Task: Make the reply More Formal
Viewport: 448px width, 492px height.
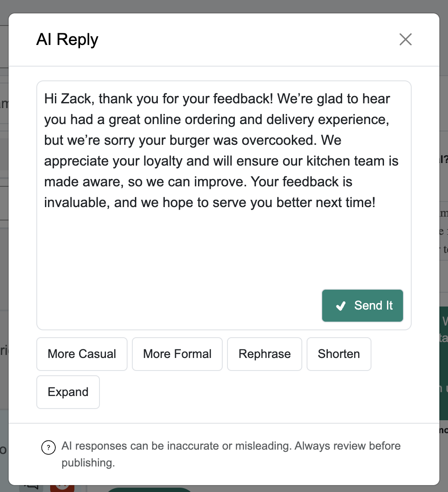Action: 177,354
